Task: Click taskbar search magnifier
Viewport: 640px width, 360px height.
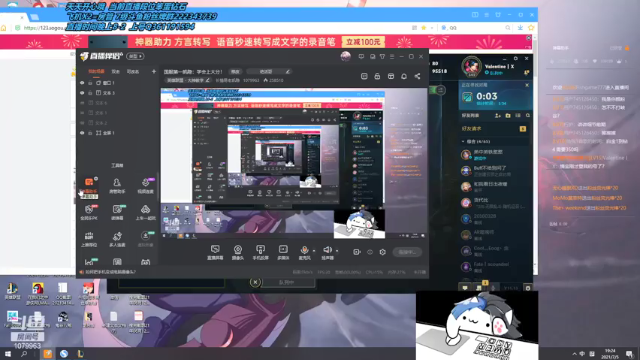Action: pyautogui.click(x=24, y=353)
